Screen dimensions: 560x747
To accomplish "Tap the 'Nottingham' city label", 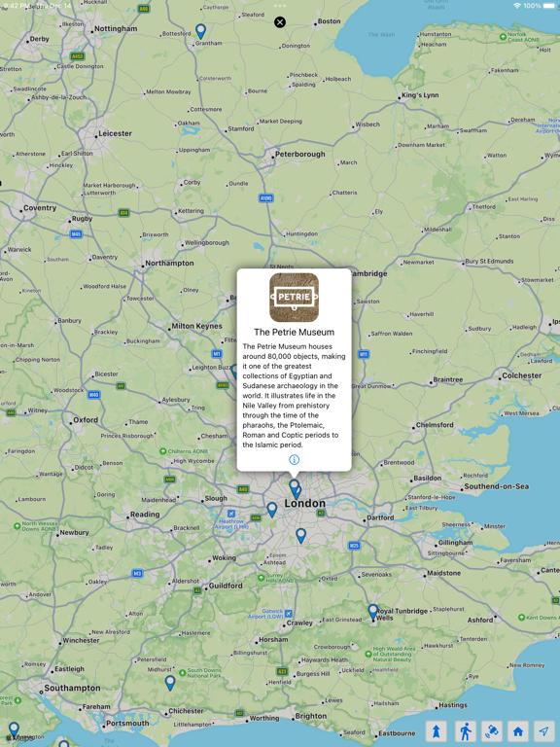I will [116, 28].
